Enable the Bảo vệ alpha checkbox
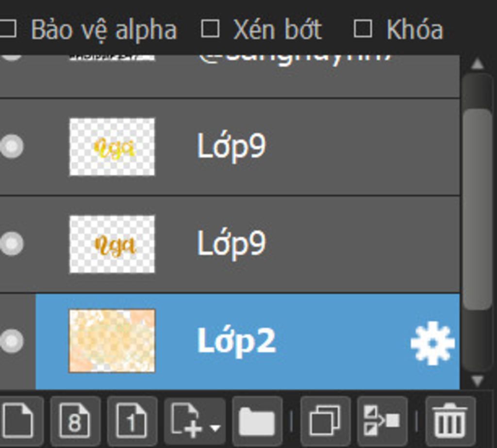497x448 pixels. [8, 30]
